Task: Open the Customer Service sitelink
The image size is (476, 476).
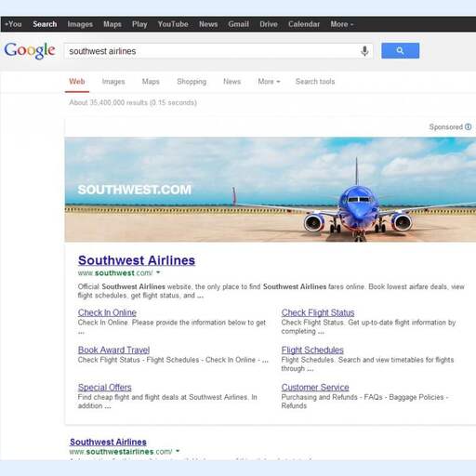Action: point(315,387)
